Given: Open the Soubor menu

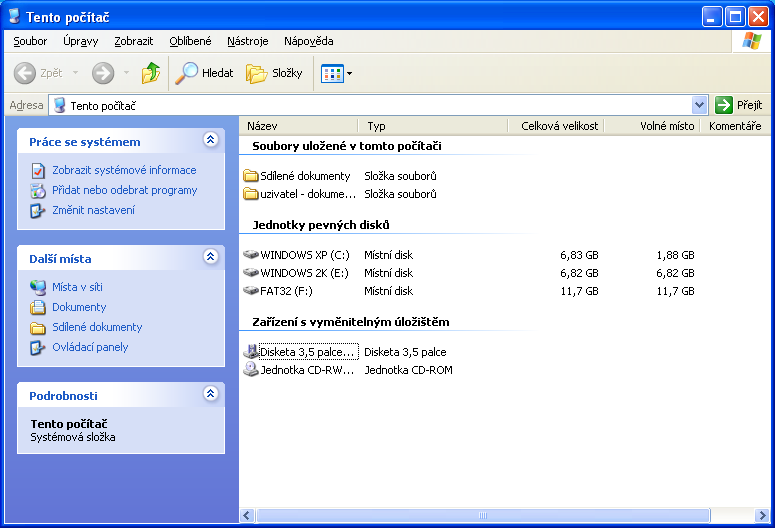Looking at the screenshot, I should click(x=30, y=41).
